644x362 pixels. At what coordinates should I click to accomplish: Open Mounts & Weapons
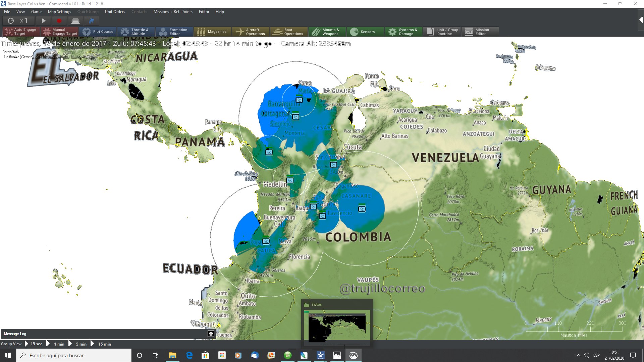pyautogui.click(x=327, y=32)
